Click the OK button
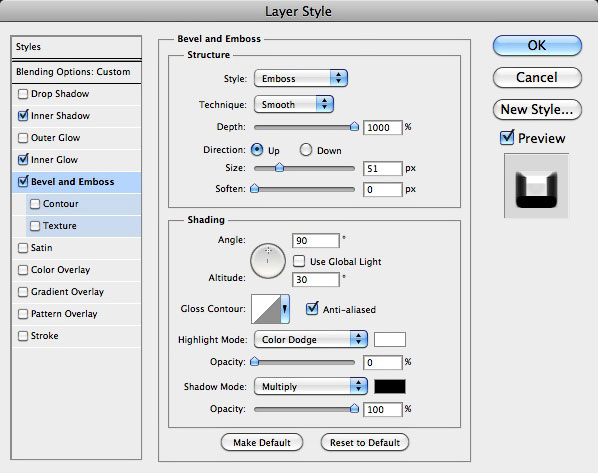 click(x=537, y=45)
